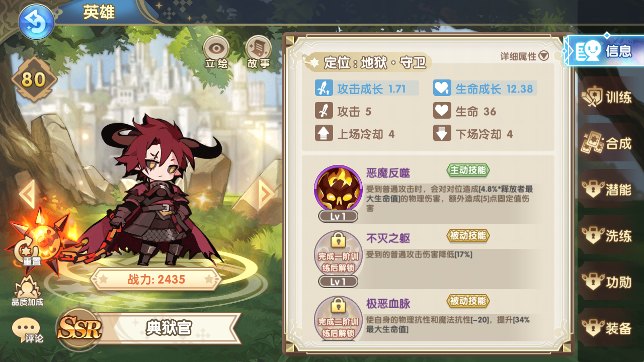Tap the level 80 badge

tap(34, 79)
